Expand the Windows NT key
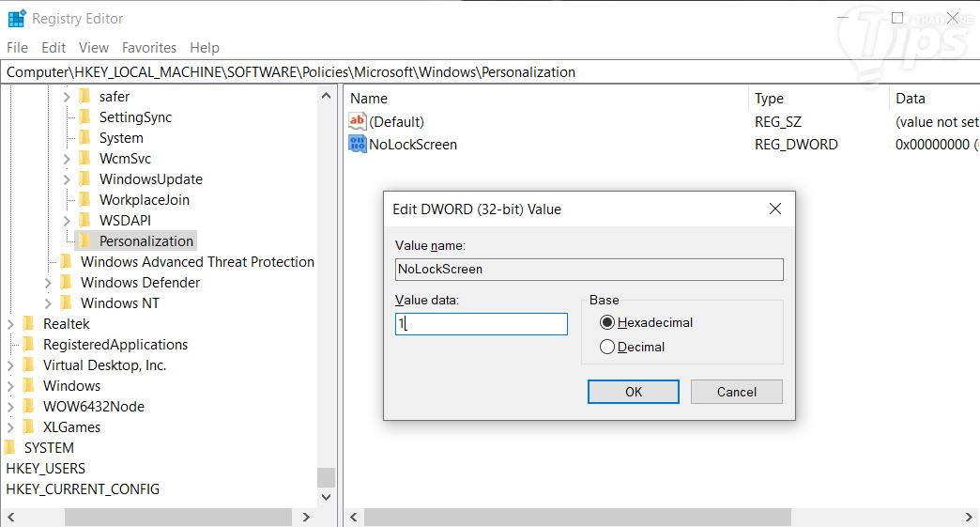Screen dimensions: 980x527 (x=48, y=303)
